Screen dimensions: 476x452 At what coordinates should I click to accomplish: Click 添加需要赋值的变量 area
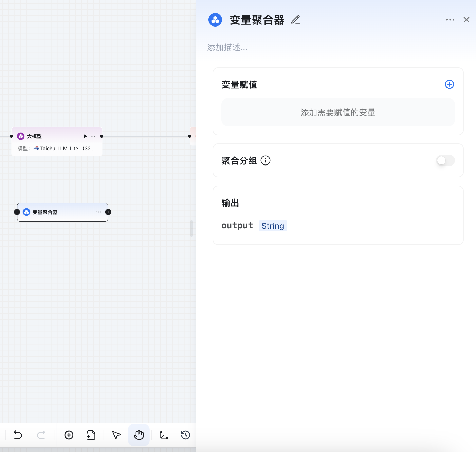point(338,112)
